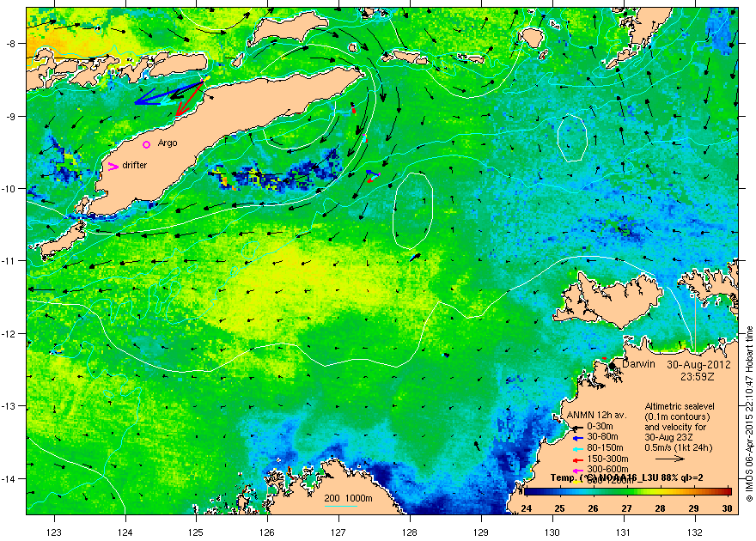Click the '23:59Z' time text

point(698,375)
